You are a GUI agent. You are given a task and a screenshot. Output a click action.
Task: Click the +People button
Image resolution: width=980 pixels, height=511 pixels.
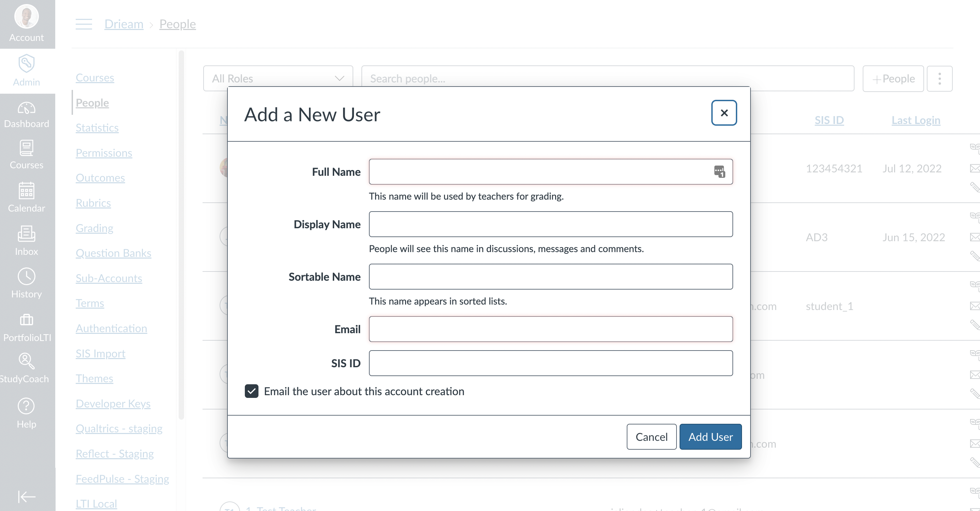(x=893, y=79)
